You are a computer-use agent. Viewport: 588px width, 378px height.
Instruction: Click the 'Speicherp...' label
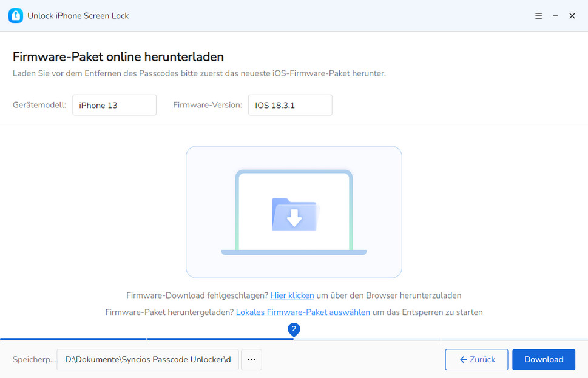pyautogui.click(x=34, y=360)
